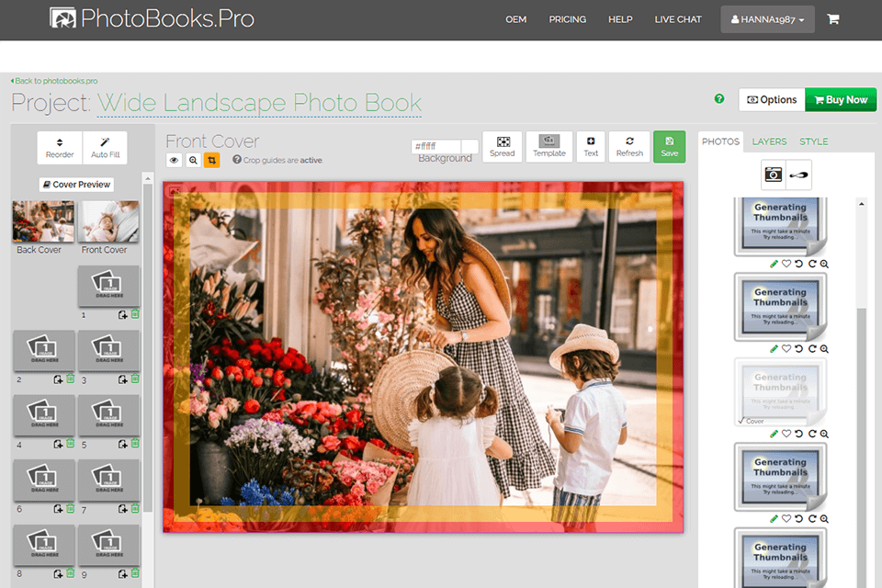Select the Back Cover thumbnail
Viewport: 882px width, 588px height.
point(43,221)
